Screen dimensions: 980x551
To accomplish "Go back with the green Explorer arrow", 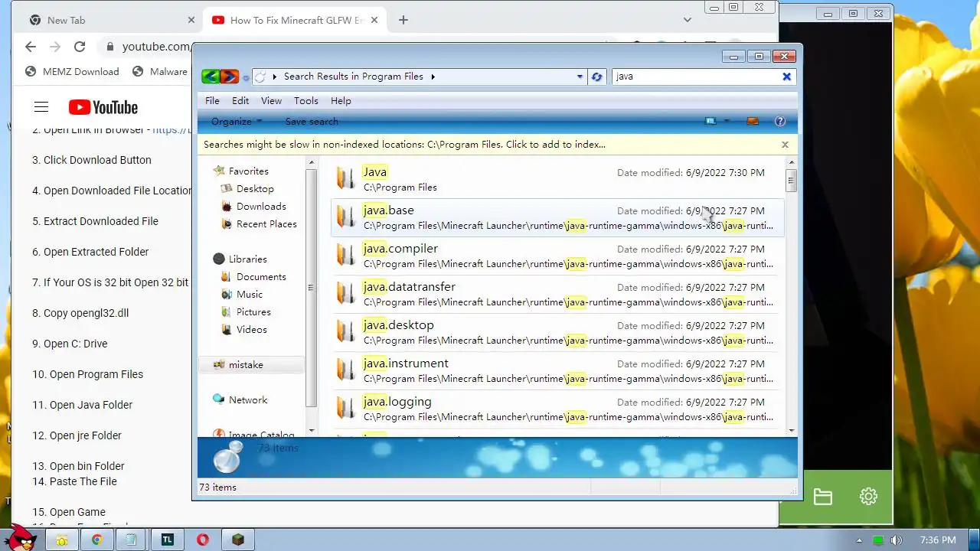I will 211,77.
